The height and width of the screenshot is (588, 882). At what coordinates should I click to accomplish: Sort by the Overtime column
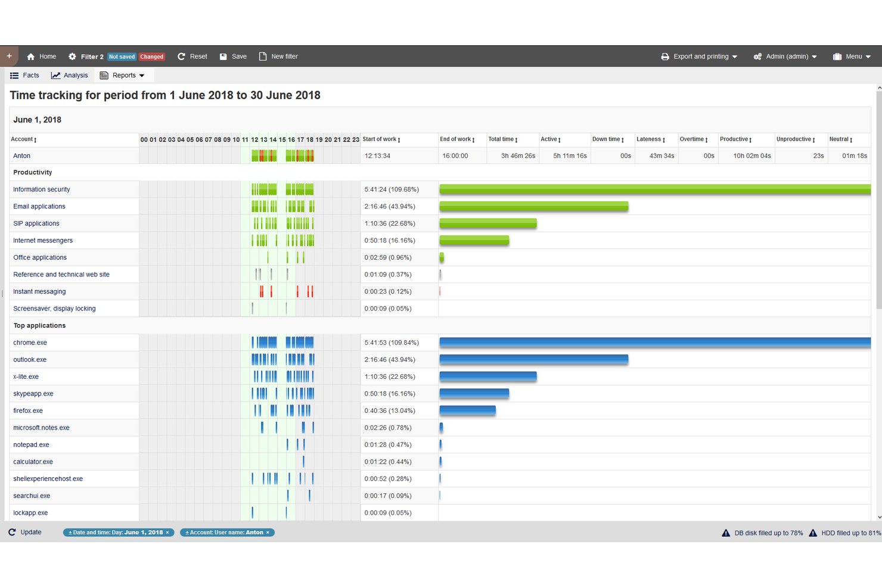click(694, 139)
